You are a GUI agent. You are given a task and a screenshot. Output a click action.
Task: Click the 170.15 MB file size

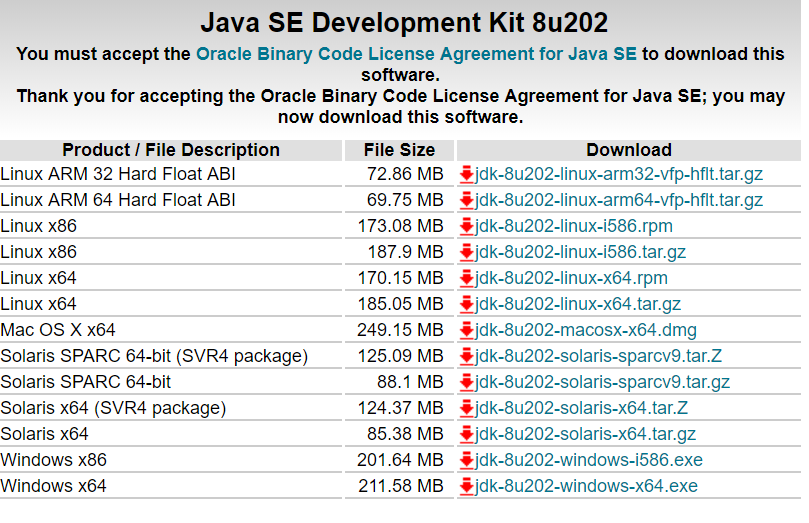point(400,278)
